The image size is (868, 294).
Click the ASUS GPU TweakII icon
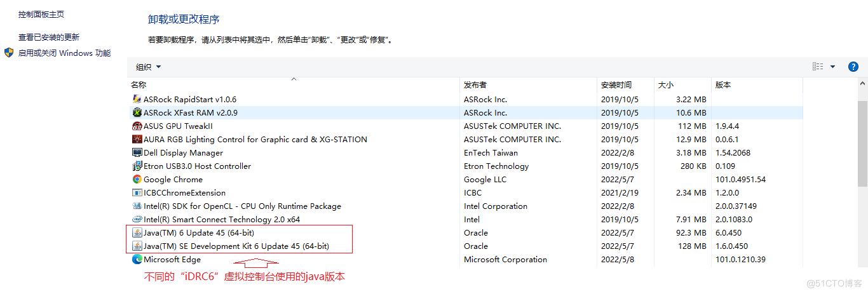(137, 126)
